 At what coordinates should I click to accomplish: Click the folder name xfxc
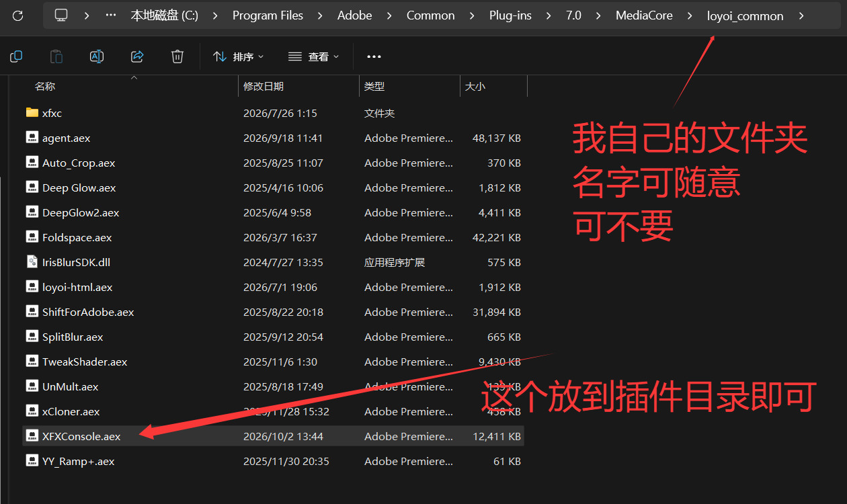(52, 114)
